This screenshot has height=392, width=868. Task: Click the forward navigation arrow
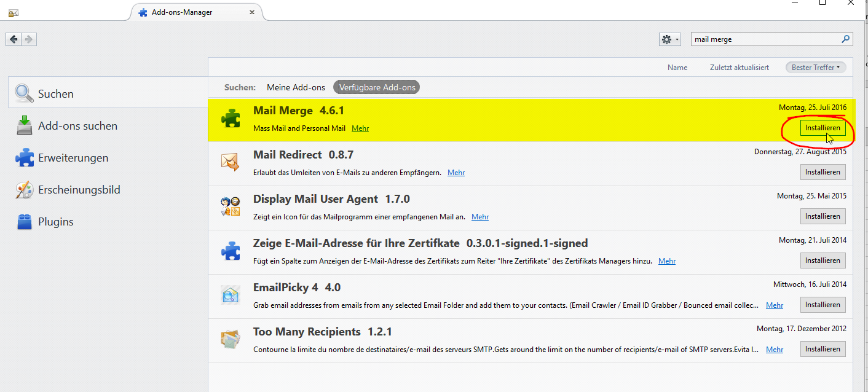click(x=29, y=39)
